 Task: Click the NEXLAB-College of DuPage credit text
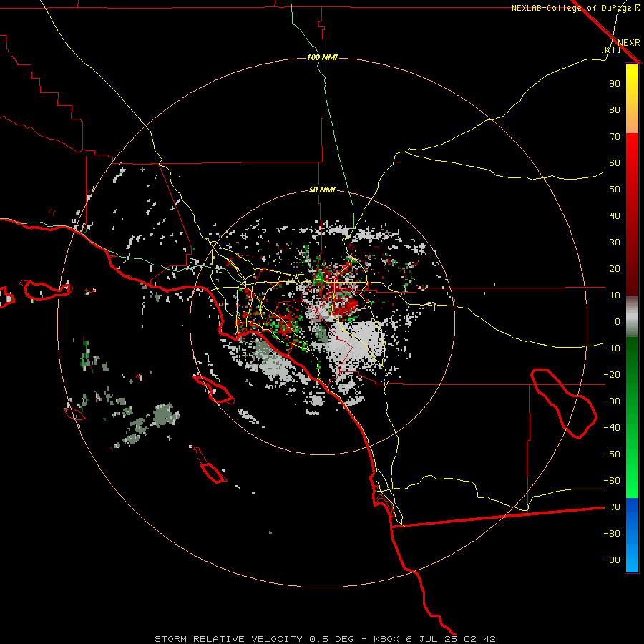point(575,8)
